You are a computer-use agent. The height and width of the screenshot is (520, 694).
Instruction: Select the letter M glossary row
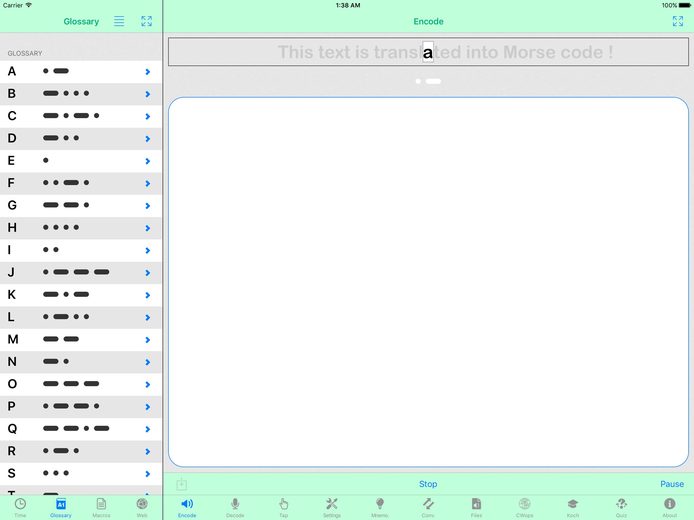pos(81,339)
